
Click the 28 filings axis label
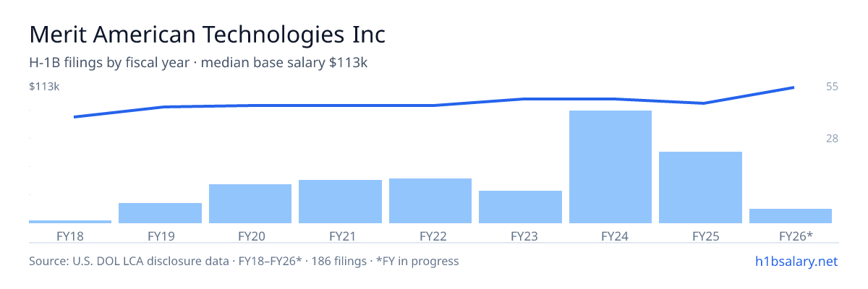[x=832, y=138]
